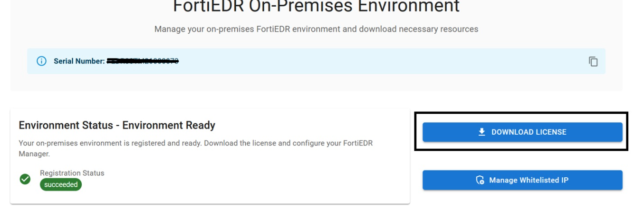Viewport: 644px width, 211px height.
Task: Click the word 'Manager.' ending the description
Action: click(x=34, y=154)
